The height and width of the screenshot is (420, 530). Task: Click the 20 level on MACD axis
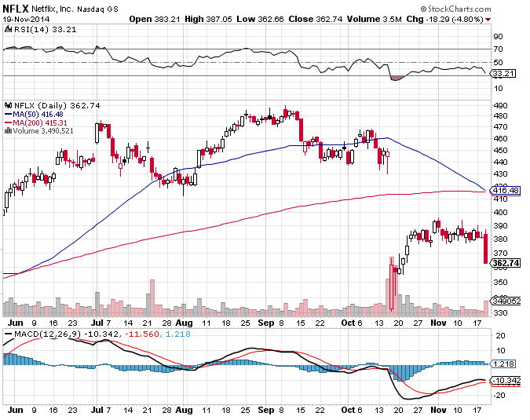pos(501,335)
